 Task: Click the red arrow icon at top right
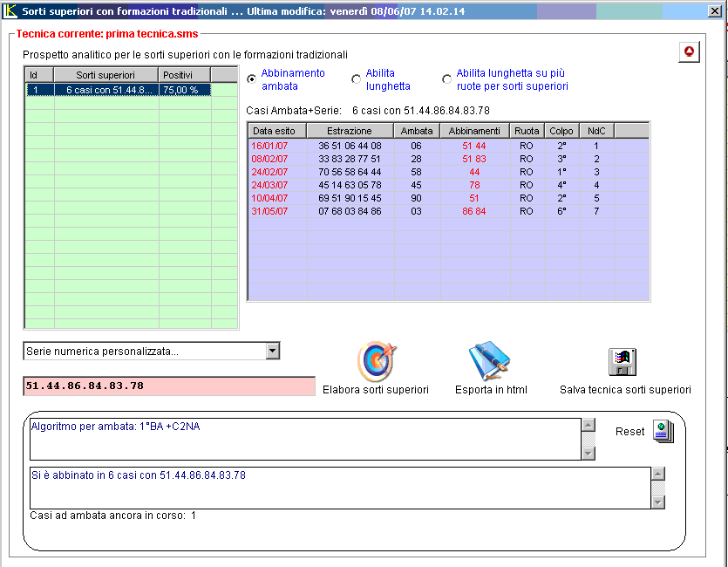689,51
